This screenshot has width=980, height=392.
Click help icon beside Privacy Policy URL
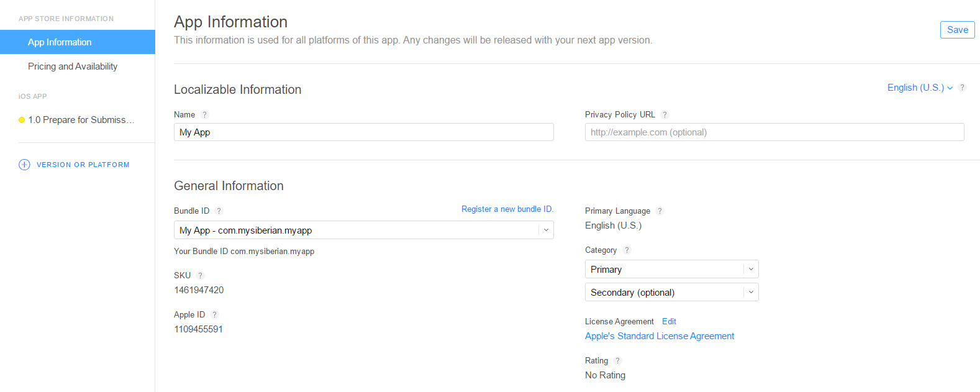coord(665,115)
